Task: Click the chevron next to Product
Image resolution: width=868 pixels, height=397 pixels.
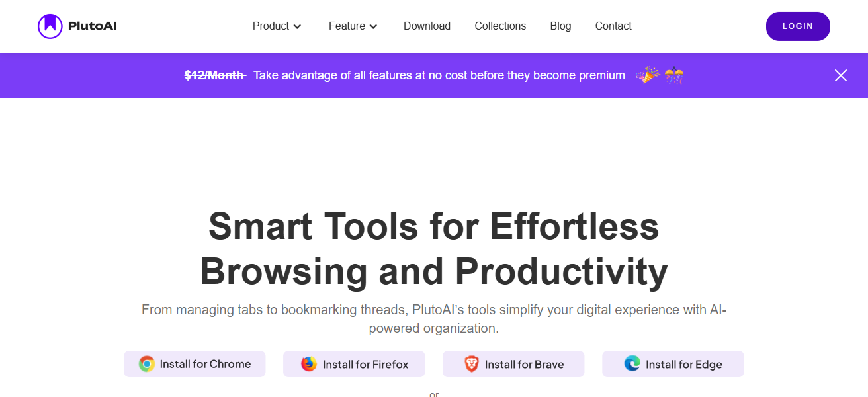Action: click(298, 26)
